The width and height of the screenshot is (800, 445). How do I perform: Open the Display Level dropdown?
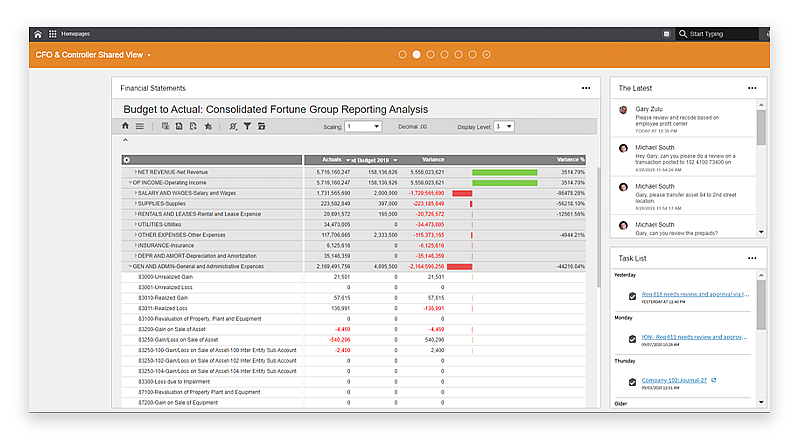pos(504,127)
